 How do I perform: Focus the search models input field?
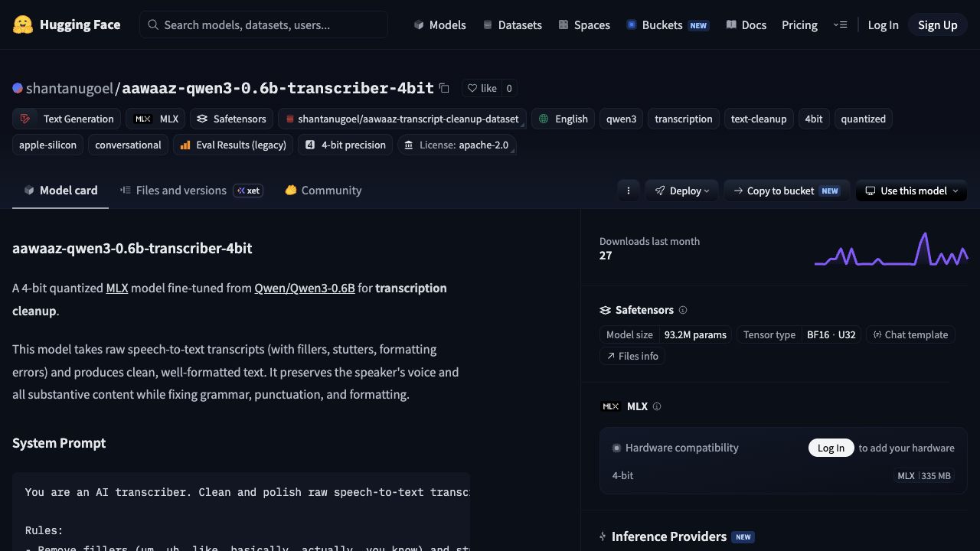263,24
